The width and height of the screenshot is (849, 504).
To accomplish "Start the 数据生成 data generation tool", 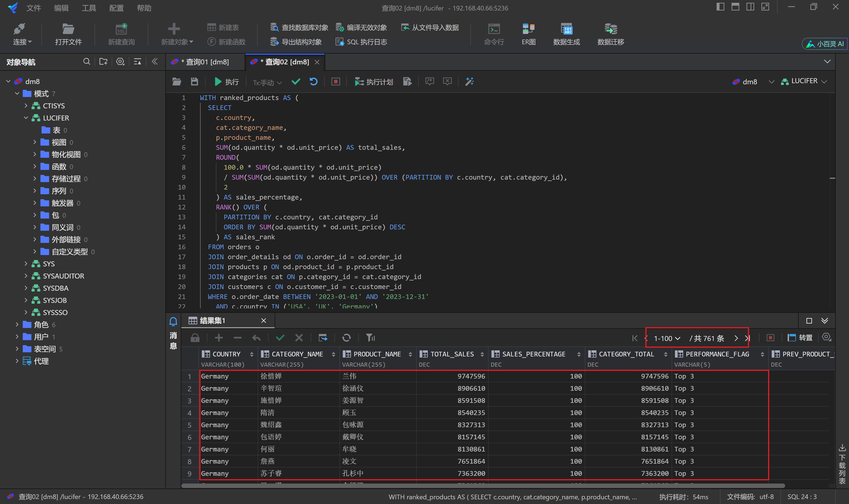I will point(566,34).
